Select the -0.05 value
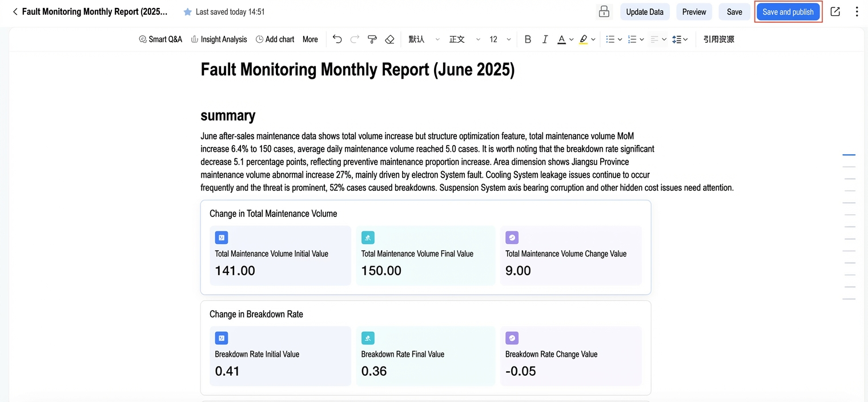Screen dimensions: 868x402 click(521, 371)
